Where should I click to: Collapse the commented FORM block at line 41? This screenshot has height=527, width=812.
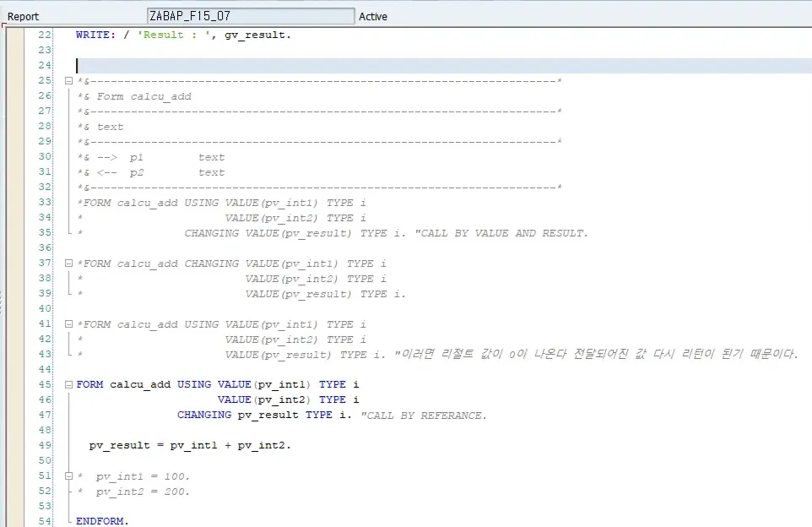point(68,324)
